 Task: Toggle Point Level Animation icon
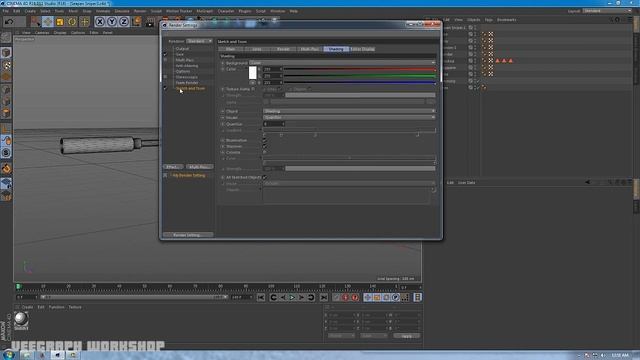coord(404,298)
